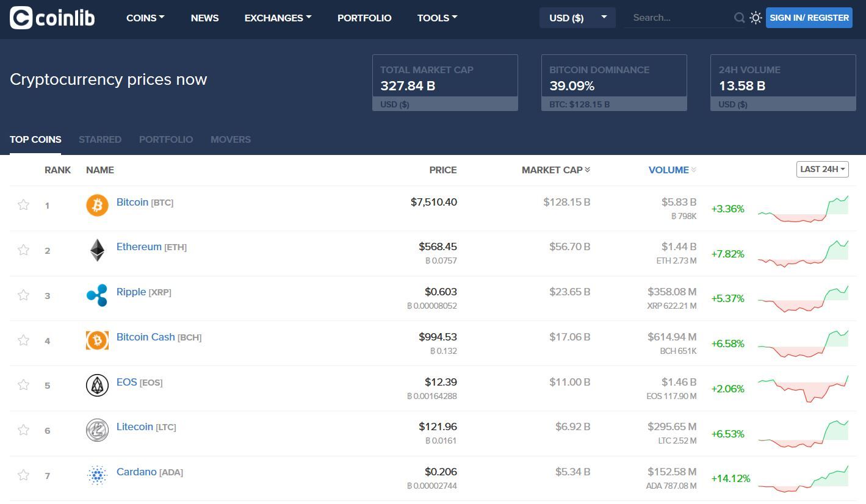Viewport: 866px width, 504px height.
Task: Click the Bitcoin 24h sparkline chart
Action: tap(803, 208)
